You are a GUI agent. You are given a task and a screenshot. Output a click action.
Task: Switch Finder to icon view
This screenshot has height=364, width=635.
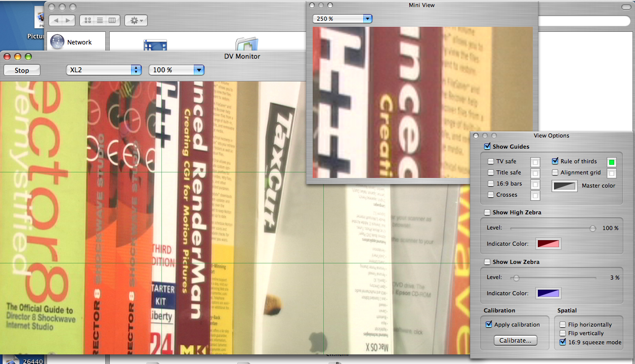point(88,20)
